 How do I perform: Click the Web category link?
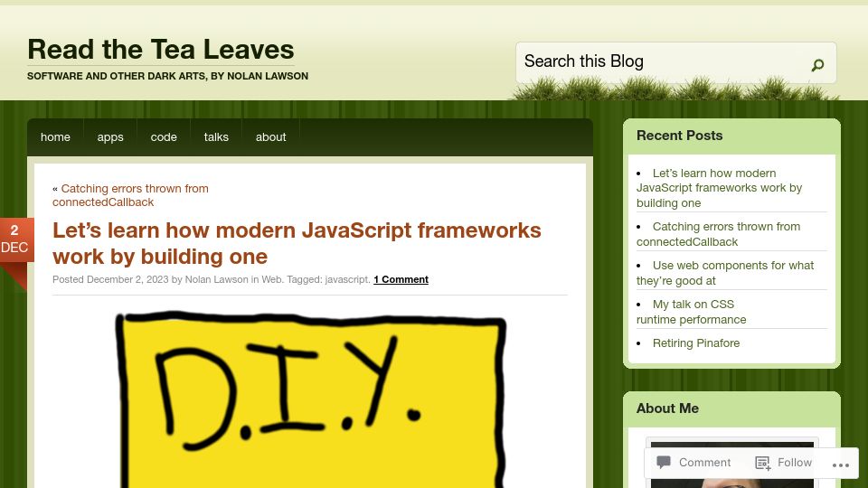272,279
